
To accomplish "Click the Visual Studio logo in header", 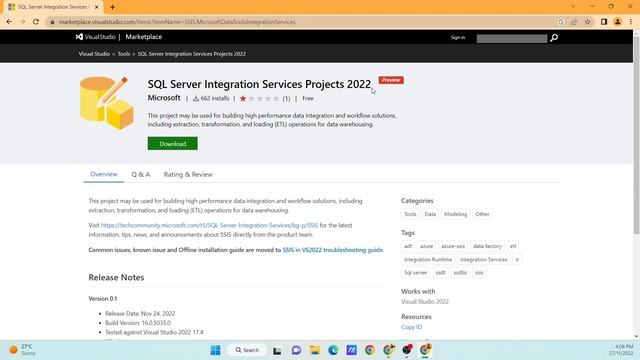I will coord(96,37).
